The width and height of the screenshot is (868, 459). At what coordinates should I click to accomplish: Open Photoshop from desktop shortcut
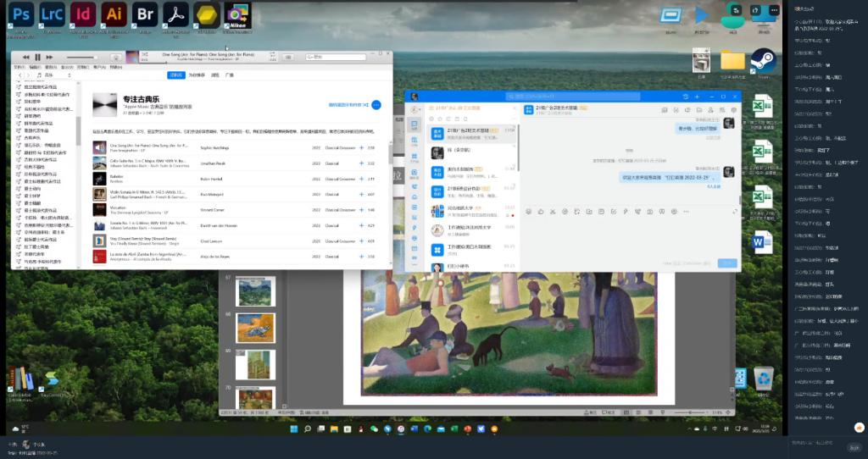[x=23, y=14]
